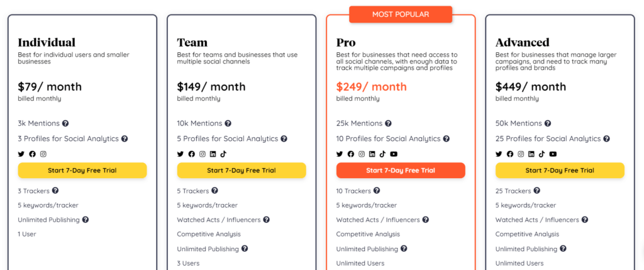644x270 pixels.
Task: Click help icon beside 5 Trackers
Action: pos(214,191)
